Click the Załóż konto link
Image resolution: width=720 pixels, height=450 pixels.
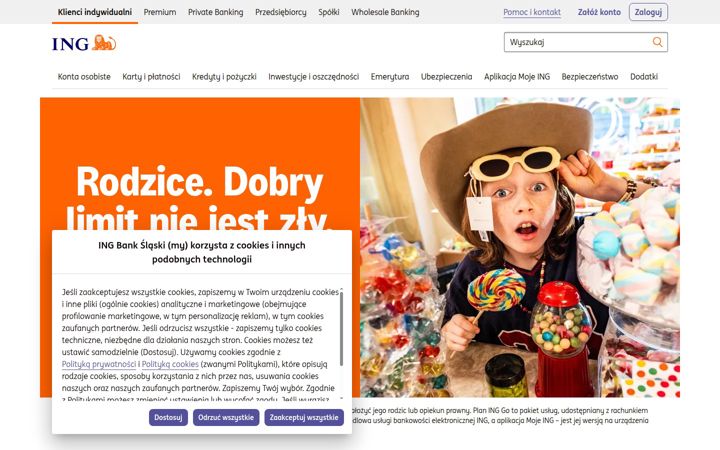(x=599, y=12)
